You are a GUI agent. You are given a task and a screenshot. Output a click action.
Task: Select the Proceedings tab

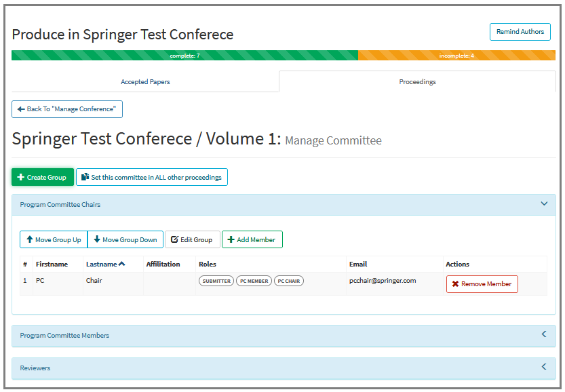[x=417, y=81]
